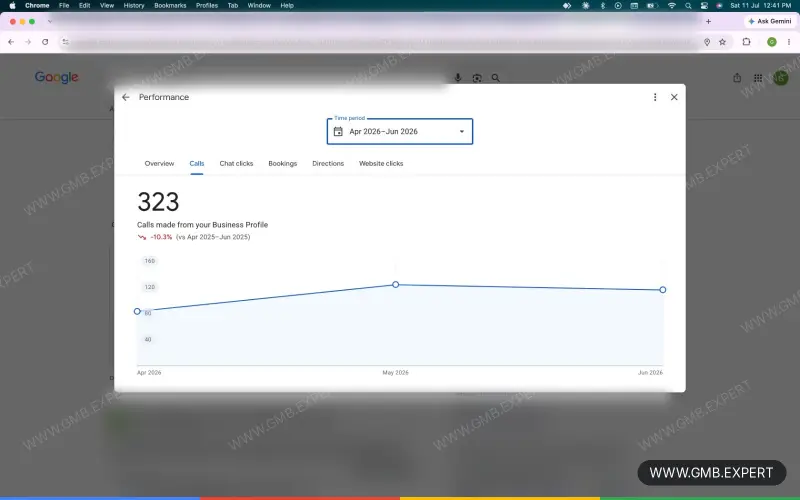The width and height of the screenshot is (800, 500).
Task: Click the Google search magnifier icon
Action: [495, 78]
